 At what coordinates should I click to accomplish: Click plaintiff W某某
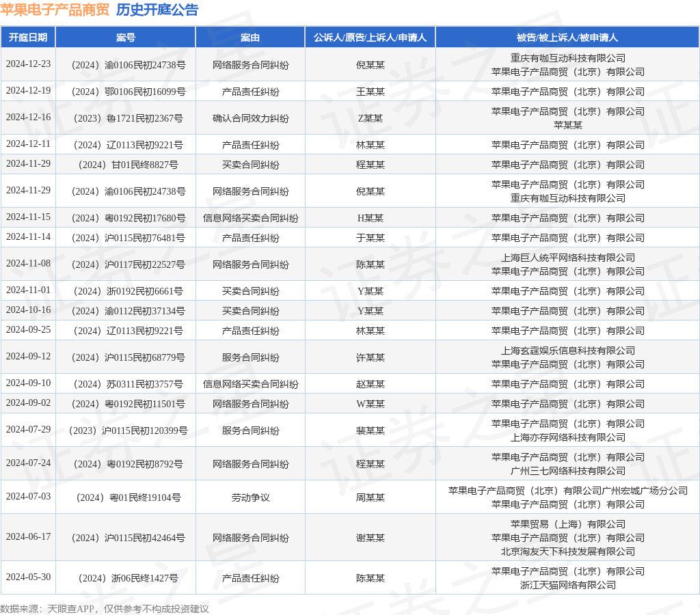pos(370,404)
